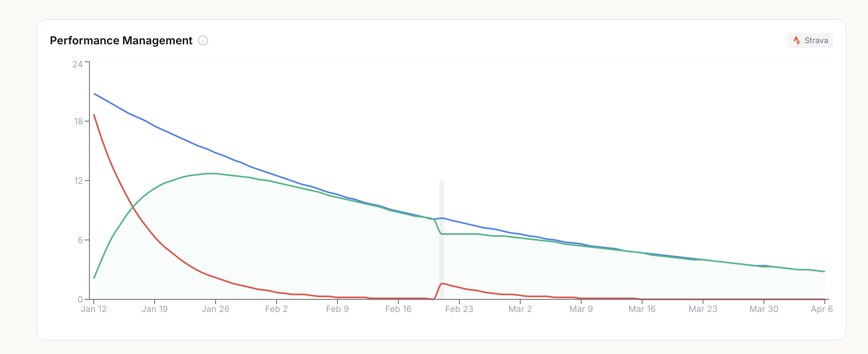
Task: Click the Mar 23 date label
Action: (x=703, y=309)
